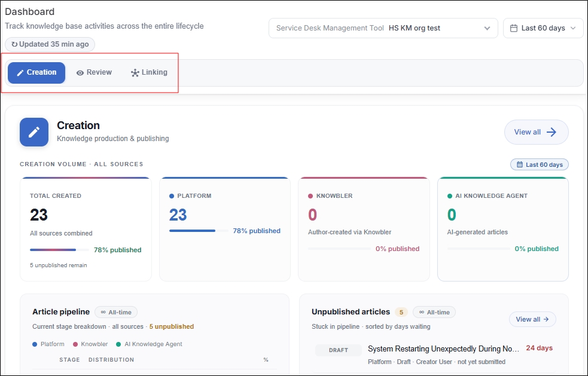Click arrow icon in Creation View all
This screenshot has width=588, height=376.
pyautogui.click(x=552, y=132)
